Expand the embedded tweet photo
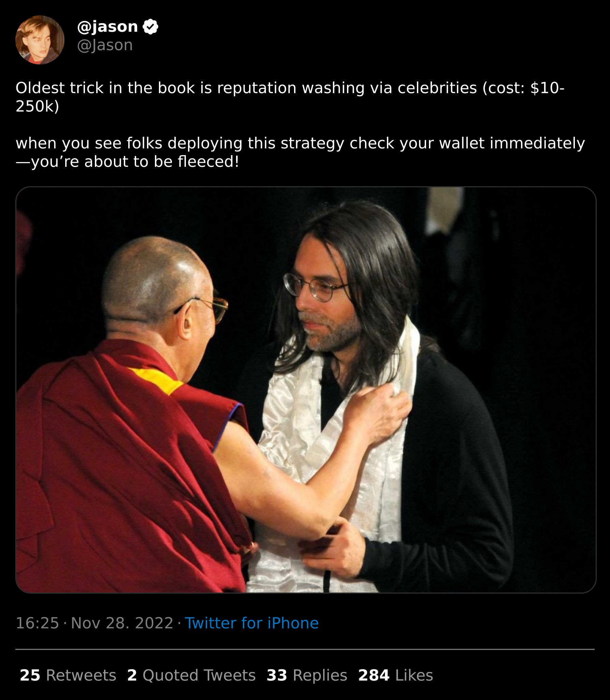This screenshot has height=700, width=610. [x=306, y=390]
